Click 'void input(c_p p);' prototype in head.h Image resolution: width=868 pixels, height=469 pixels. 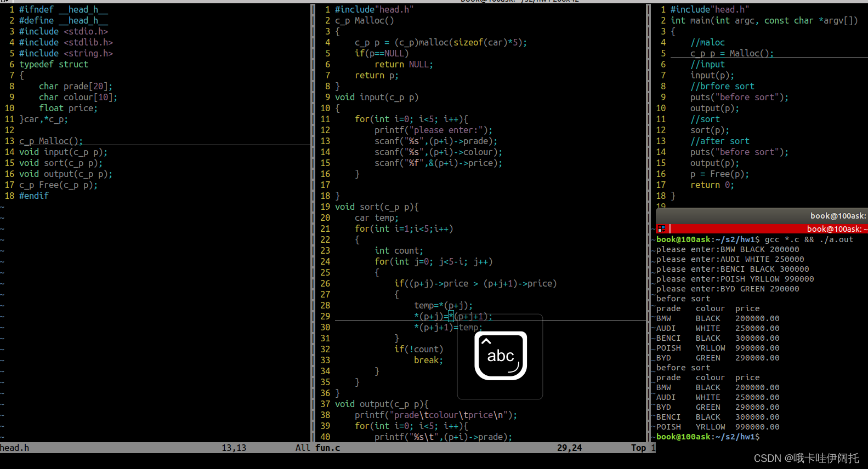tap(64, 152)
